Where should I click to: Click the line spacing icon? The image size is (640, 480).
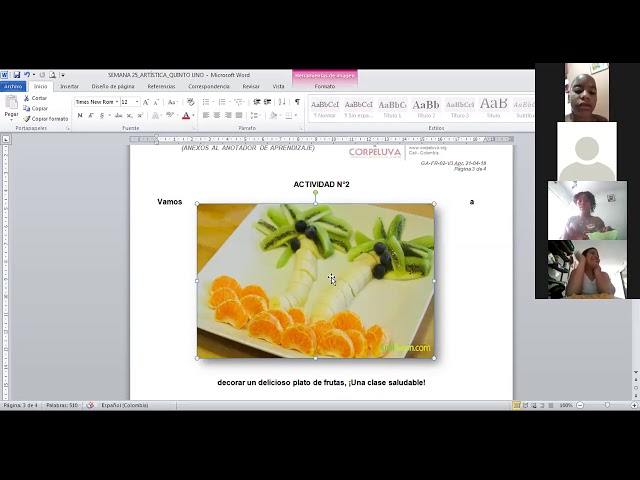tap(254, 116)
